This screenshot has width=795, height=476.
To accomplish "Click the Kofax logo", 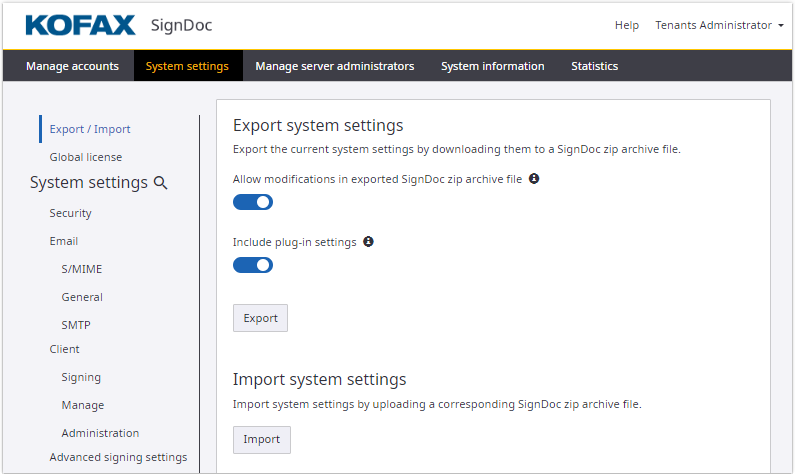I will point(80,25).
